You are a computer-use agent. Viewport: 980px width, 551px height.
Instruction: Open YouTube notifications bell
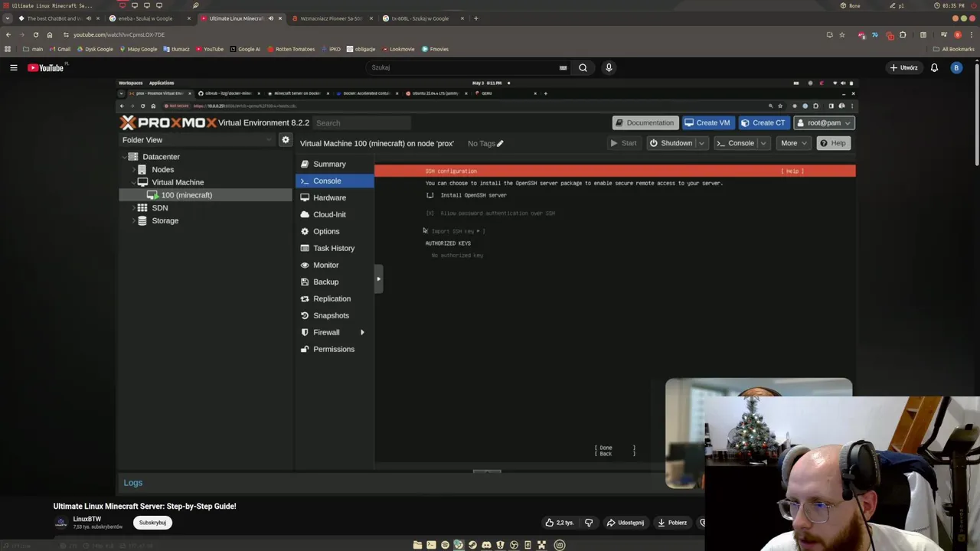(x=934, y=67)
